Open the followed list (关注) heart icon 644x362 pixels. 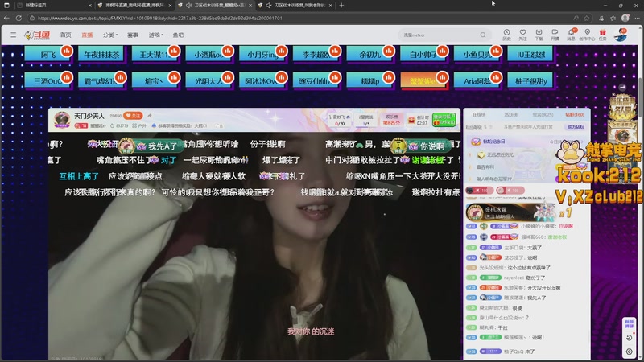522,35
